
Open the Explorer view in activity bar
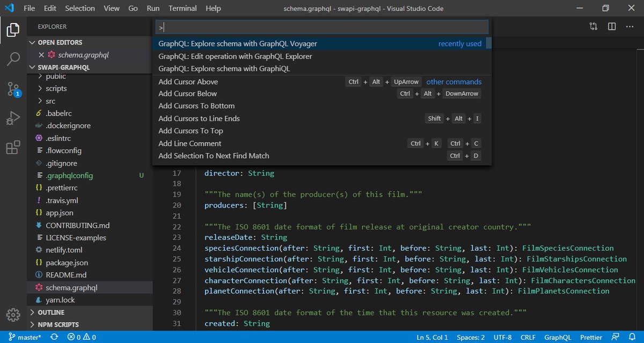click(13, 29)
